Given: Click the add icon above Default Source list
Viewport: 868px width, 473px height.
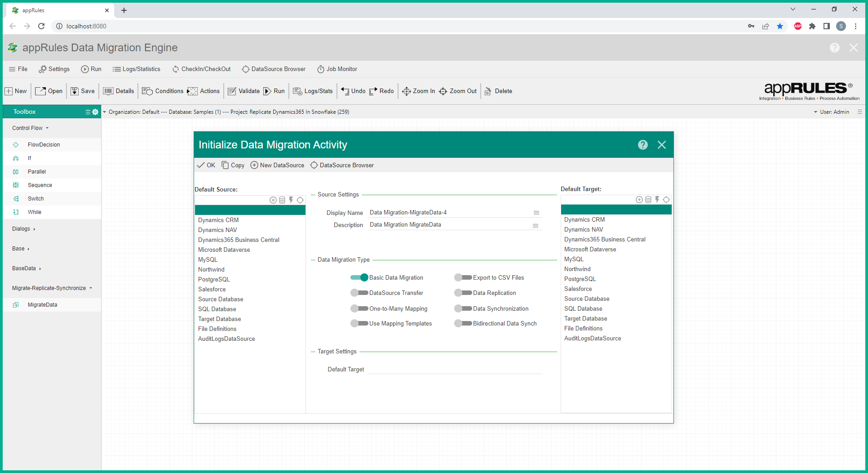Looking at the screenshot, I should click(x=273, y=200).
